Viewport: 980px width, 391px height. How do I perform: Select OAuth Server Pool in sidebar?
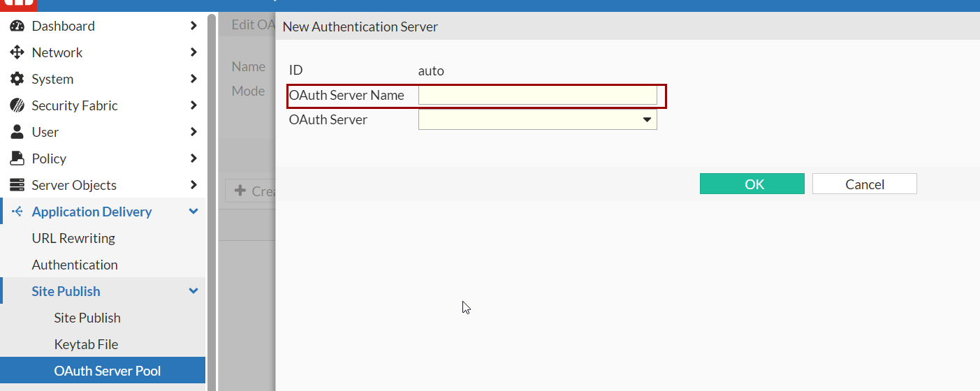(x=108, y=371)
